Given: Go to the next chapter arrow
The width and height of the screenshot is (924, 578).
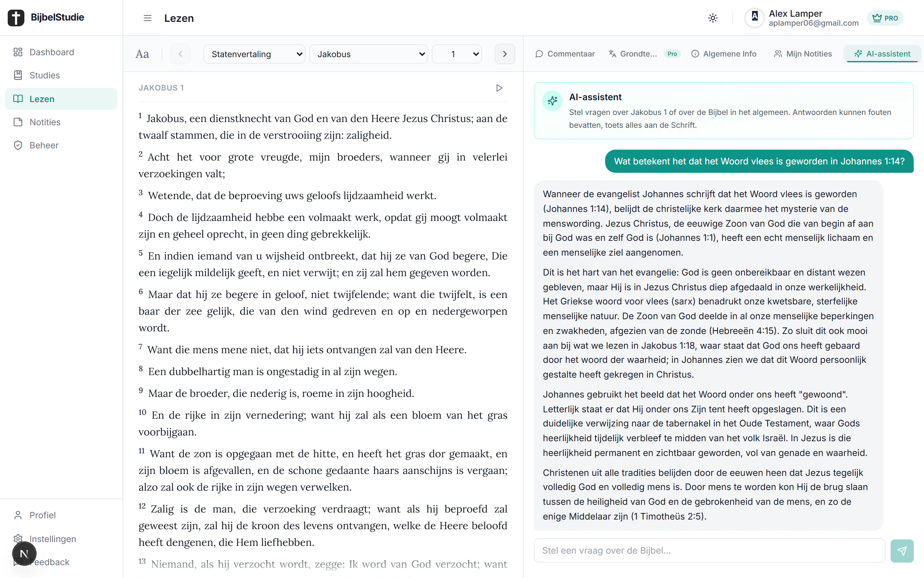Looking at the screenshot, I should click(505, 54).
